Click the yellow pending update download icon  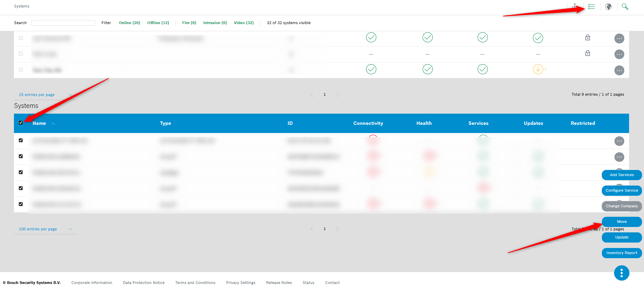point(538,69)
